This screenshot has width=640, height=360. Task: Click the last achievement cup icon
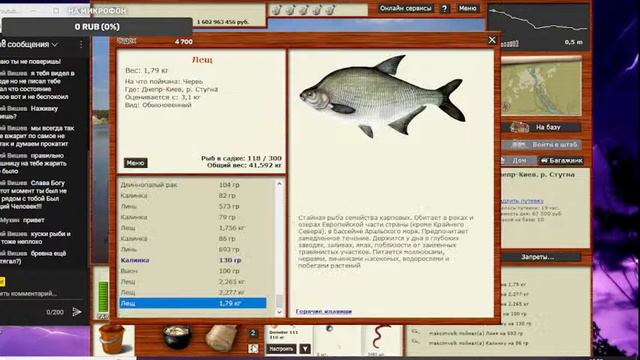coord(330,10)
